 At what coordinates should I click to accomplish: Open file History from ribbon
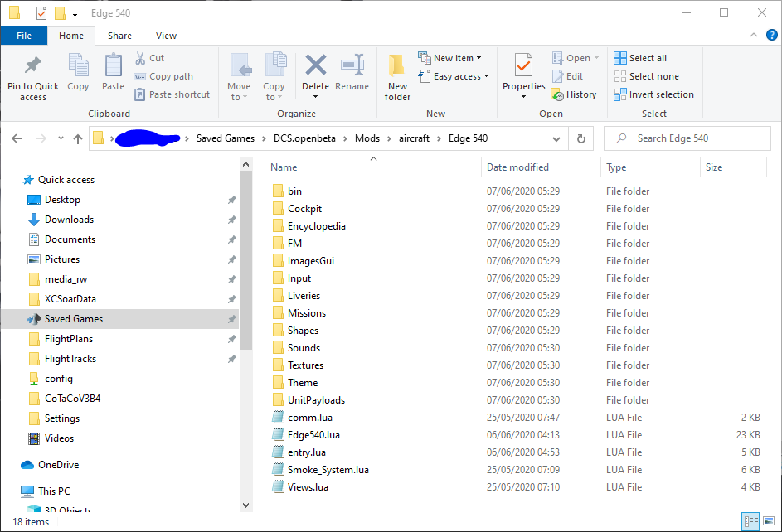point(574,94)
